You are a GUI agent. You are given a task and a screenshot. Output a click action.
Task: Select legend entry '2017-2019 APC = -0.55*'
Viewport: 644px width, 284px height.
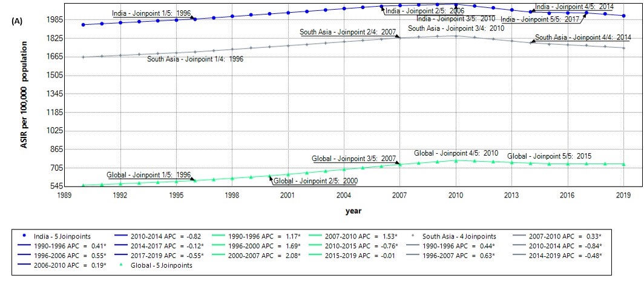click(159, 255)
